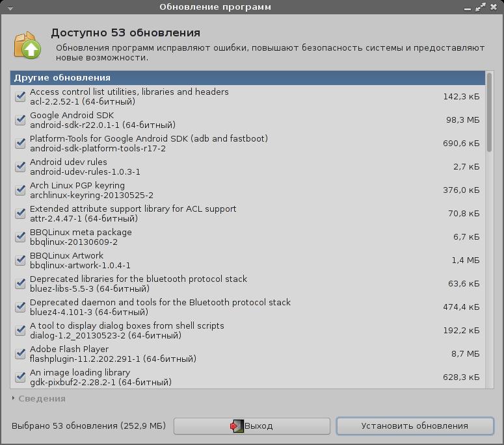Click the 2,7 кБ size value

[466, 167]
